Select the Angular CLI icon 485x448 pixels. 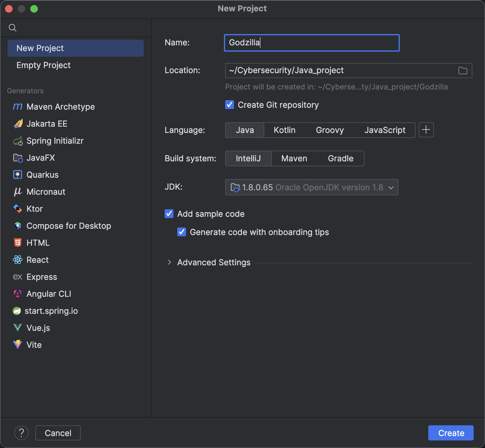[18, 294]
